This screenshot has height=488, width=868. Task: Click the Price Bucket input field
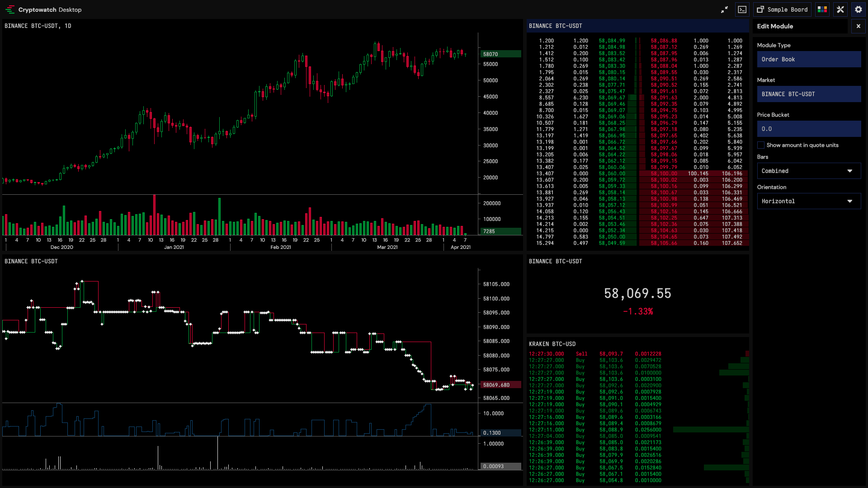[x=809, y=129]
